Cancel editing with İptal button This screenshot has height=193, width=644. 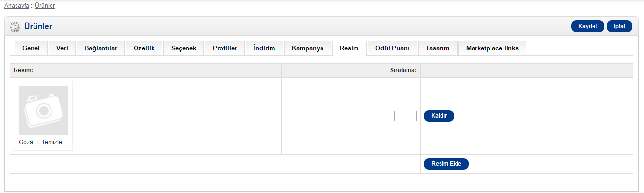point(619,26)
